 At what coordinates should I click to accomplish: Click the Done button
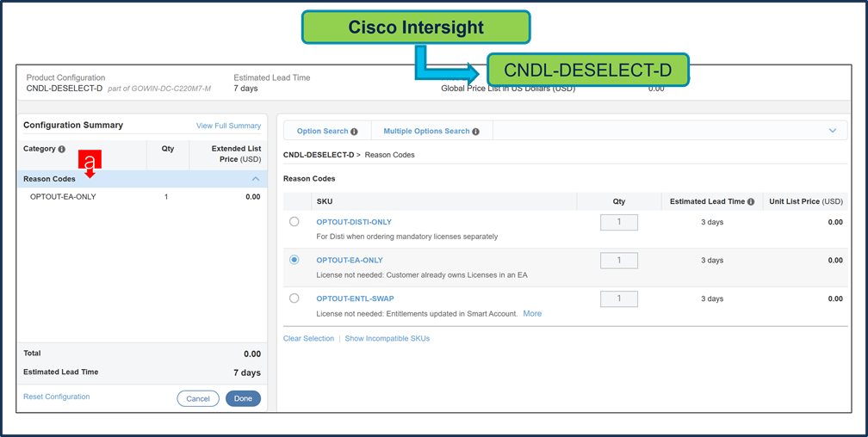(x=243, y=398)
